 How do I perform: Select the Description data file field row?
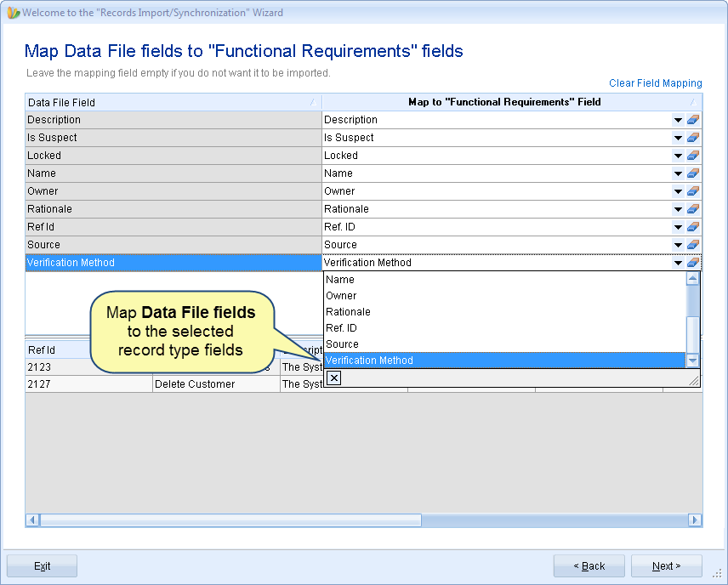click(x=173, y=120)
